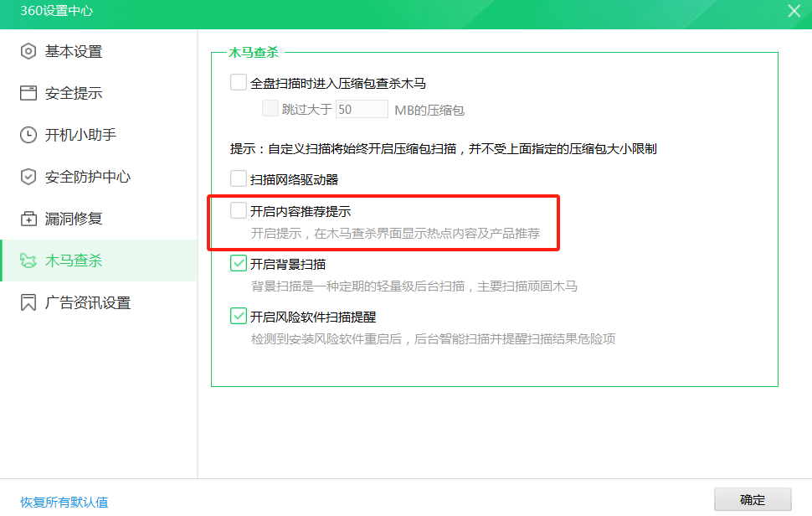Click the 提示：自定义扫描 hint text
Image resolution: width=812 pixels, height=516 pixels.
click(444, 149)
